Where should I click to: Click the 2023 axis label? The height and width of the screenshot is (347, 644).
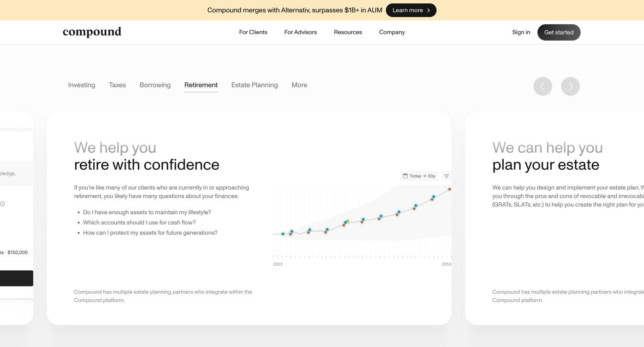pyautogui.click(x=278, y=264)
